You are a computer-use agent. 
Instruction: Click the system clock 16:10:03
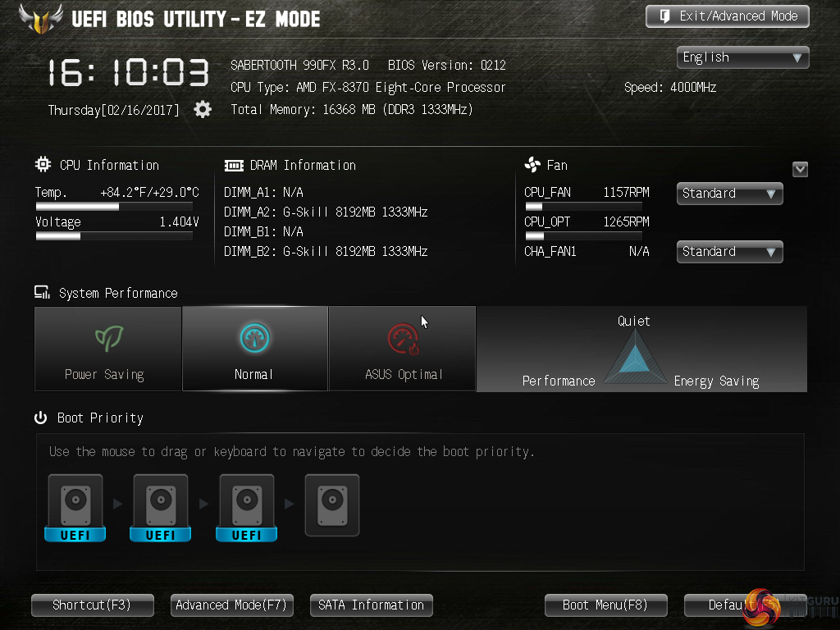[128, 73]
